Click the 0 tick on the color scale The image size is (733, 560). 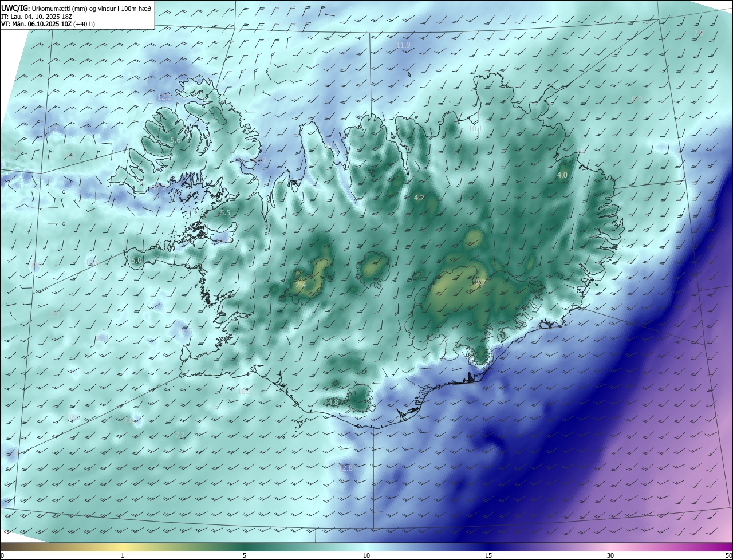[x=2, y=555]
